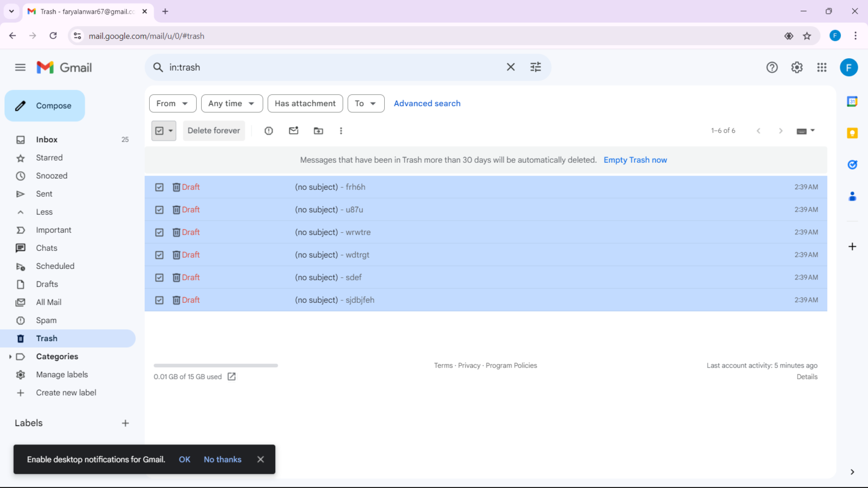Uncheck the draft from frh6h
The width and height of the screenshot is (868, 488).
pos(159,187)
